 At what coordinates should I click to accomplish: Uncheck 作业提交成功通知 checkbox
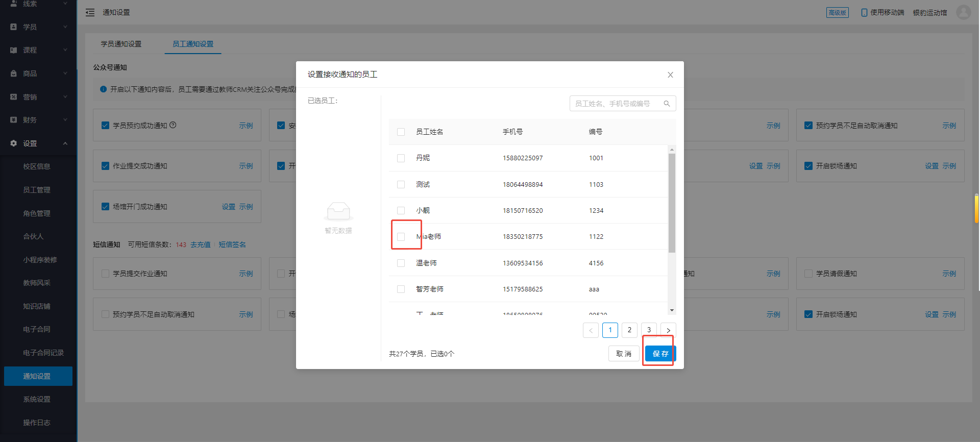point(105,166)
